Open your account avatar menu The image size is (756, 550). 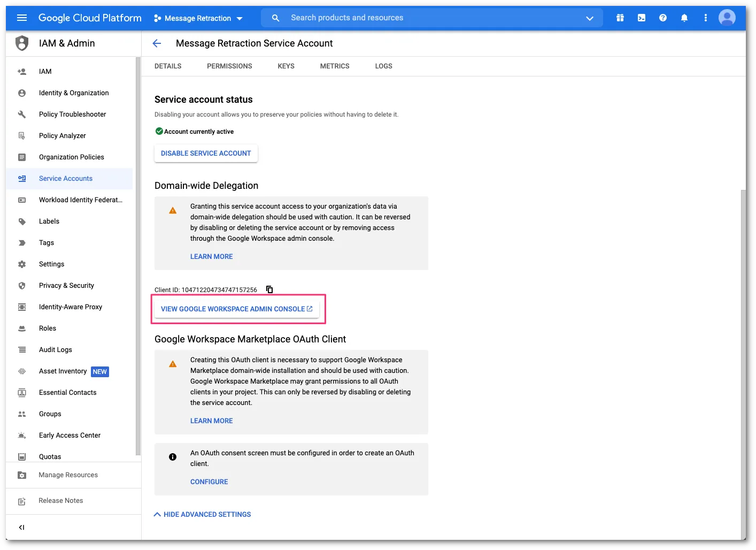click(727, 17)
